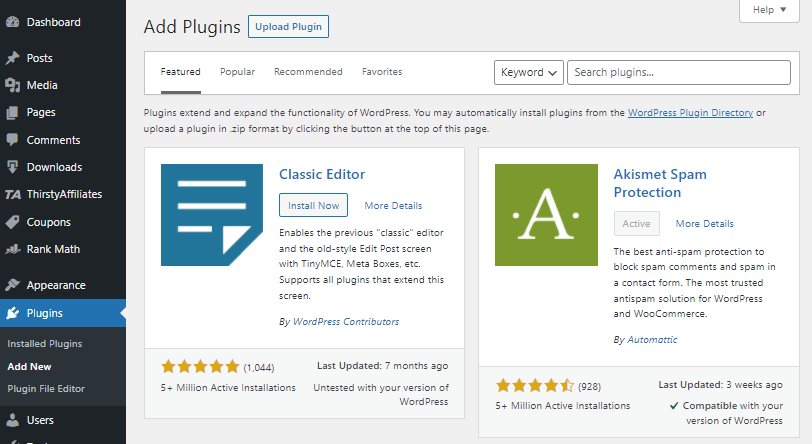Screen dimensions: 812x444
Task: Click Install Now for Classic Editor
Action: pyautogui.click(x=313, y=206)
